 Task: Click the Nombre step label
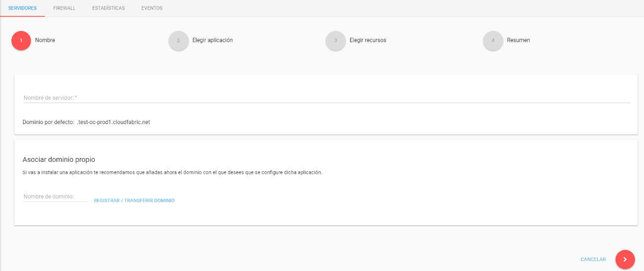(x=45, y=40)
